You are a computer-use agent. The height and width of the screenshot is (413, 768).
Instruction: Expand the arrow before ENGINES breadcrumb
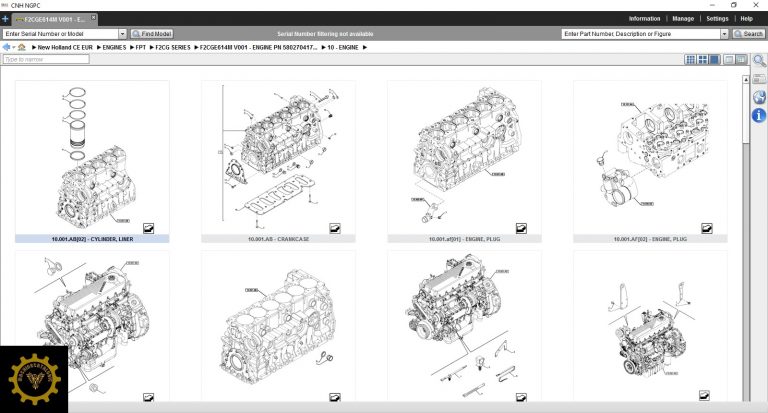click(x=99, y=48)
